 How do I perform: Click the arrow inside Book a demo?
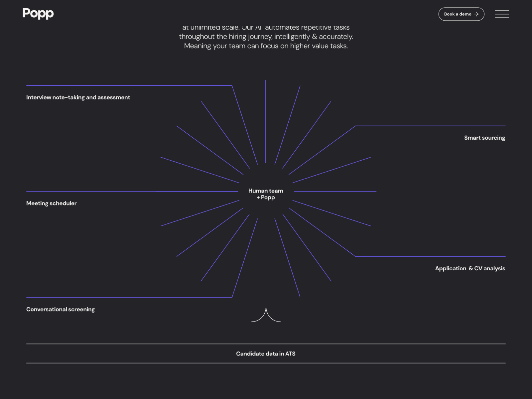(x=476, y=14)
